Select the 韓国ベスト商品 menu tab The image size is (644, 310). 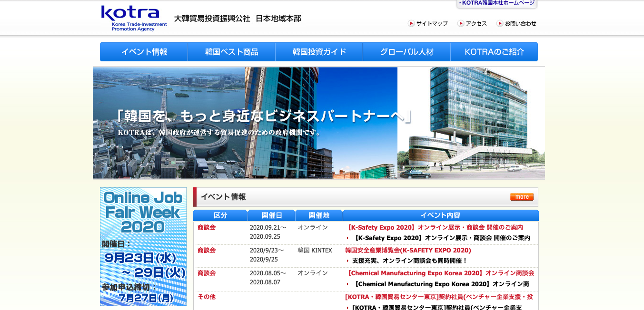point(231,52)
